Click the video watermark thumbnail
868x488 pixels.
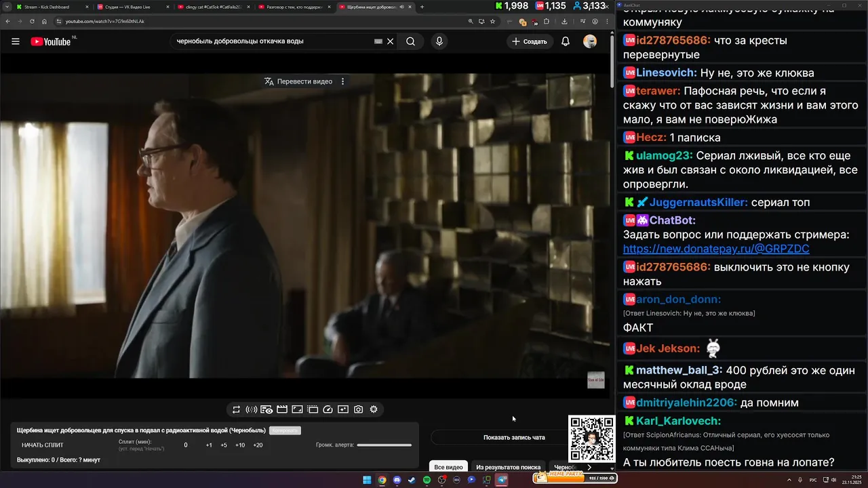click(595, 380)
